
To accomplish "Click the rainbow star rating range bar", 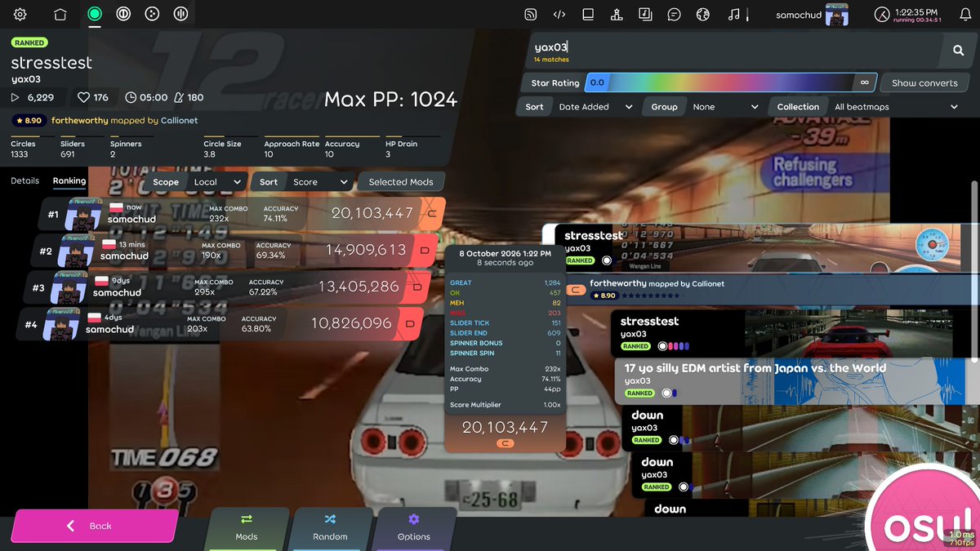I will (731, 82).
